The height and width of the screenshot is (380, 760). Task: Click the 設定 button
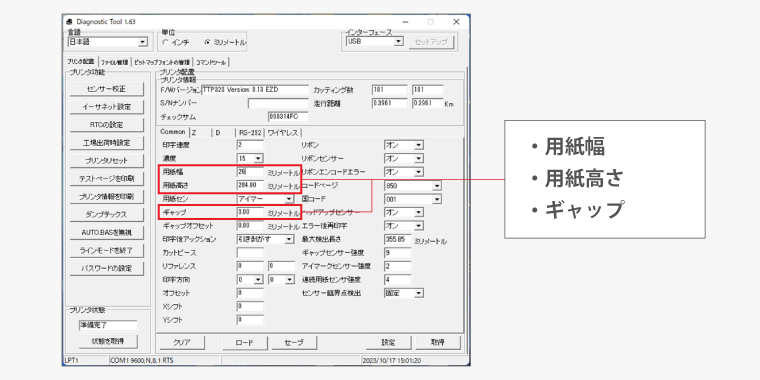click(x=388, y=342)
